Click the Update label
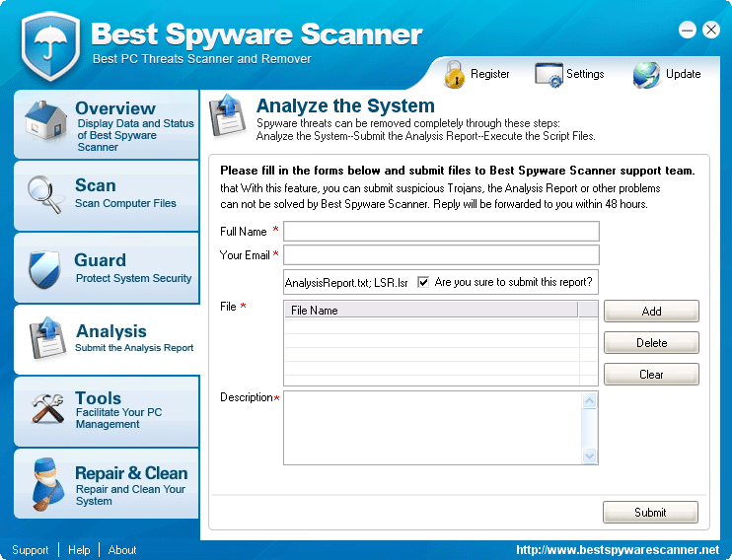732x560 pixels. [x=683, y=74]
